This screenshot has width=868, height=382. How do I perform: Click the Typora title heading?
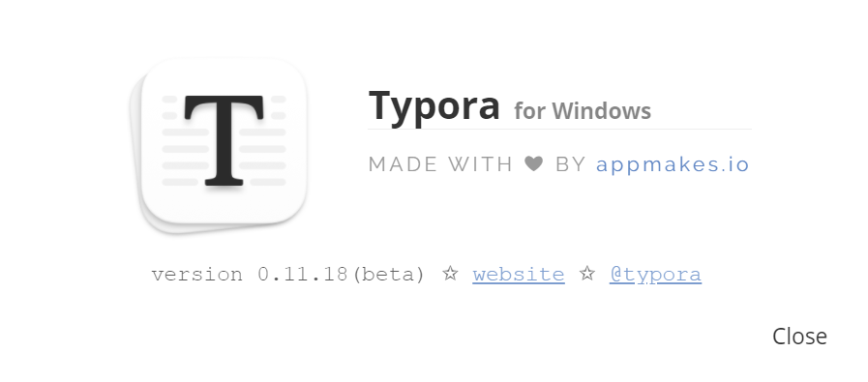(x=434, y=106)
